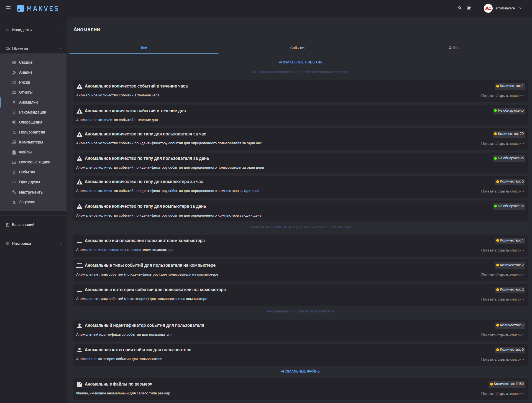Open the search magnifier icon
Image resolution: width=532 pixels, height=403 pixels.
pos(460,8)
